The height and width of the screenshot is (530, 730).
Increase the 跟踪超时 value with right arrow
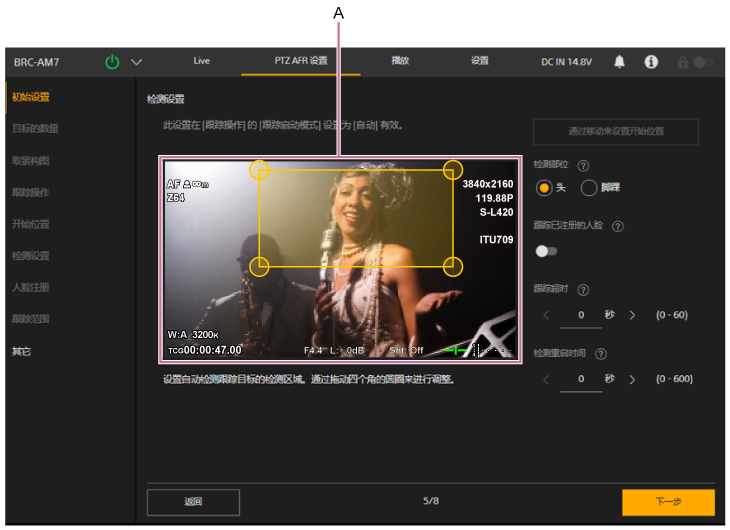pyautogui.click(x=632, y=315)
